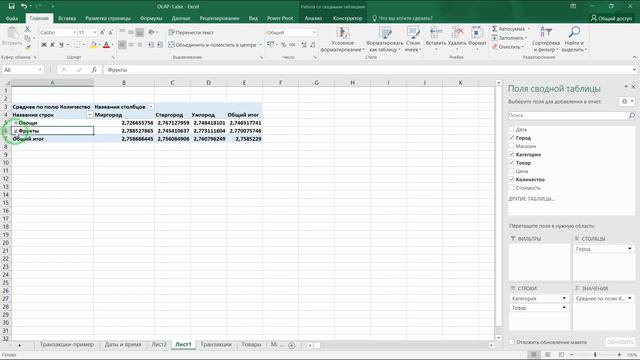Expand the Овощи row group

(16, 123)
